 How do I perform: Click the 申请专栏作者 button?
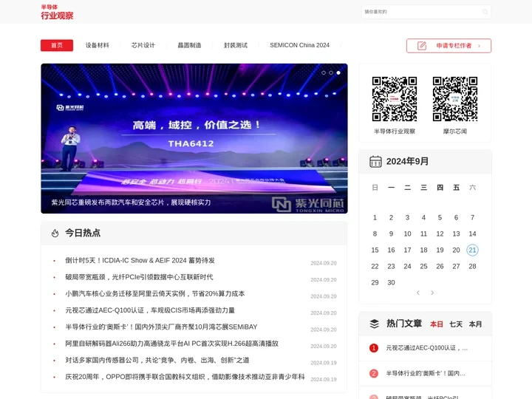(x=449, y=46)
